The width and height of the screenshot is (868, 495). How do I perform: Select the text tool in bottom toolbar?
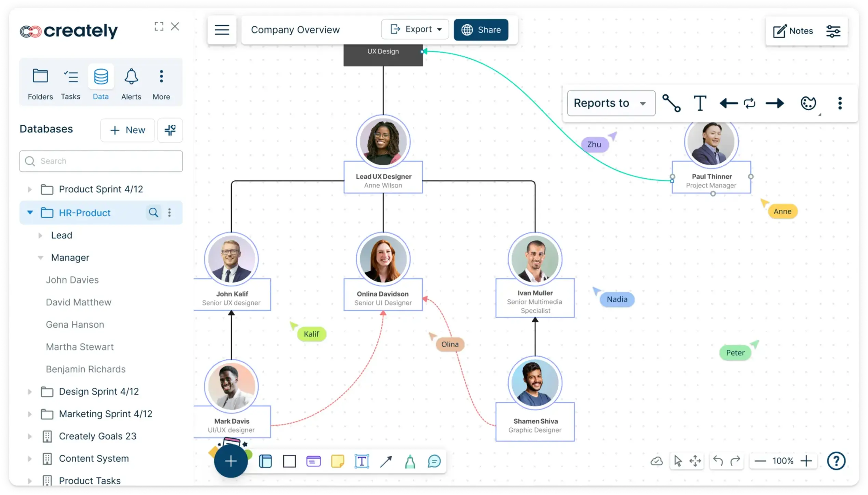tap(362, 461)
